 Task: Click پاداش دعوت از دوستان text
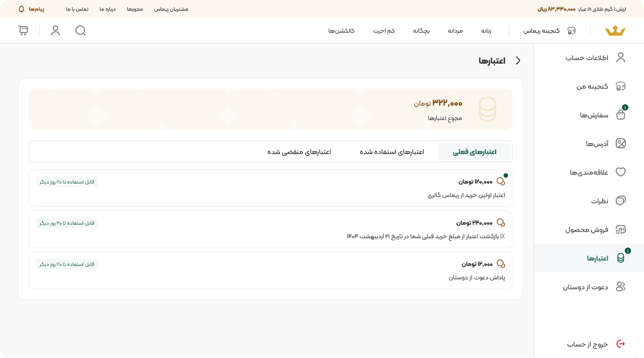[x=477, y=278]
